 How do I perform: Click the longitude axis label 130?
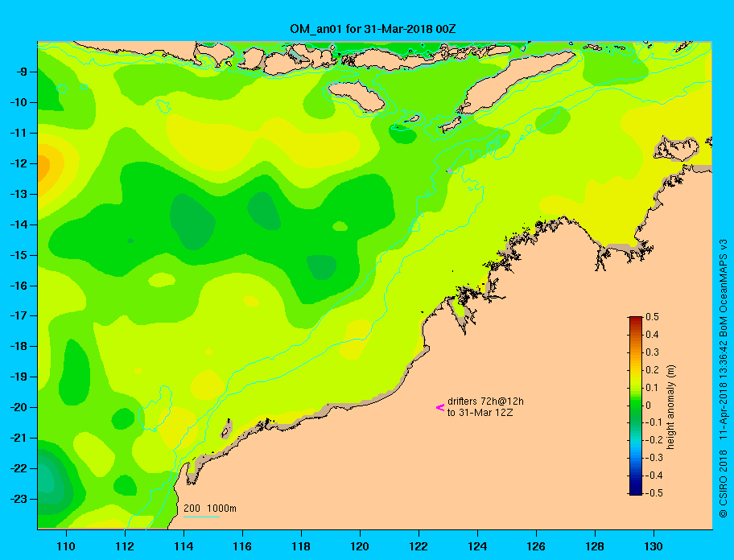pyautogui.click(x=654, y=546)
